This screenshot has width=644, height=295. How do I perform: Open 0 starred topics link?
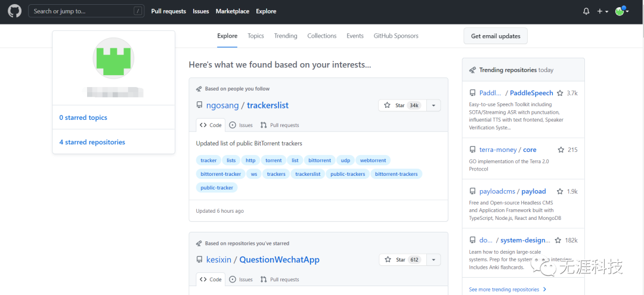click(x=83, y=118)
